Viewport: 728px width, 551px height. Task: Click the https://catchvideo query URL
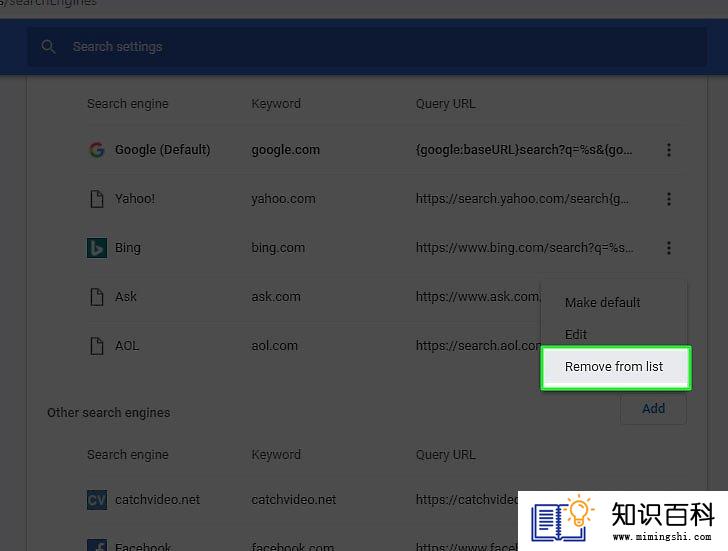(x=467, y=499)
